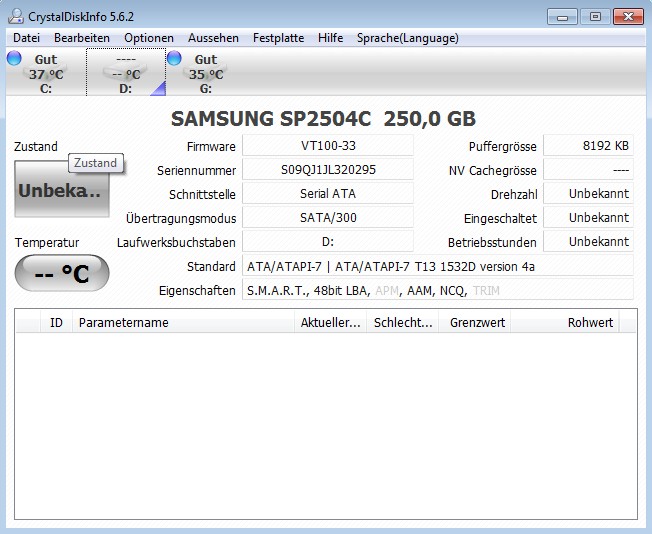Click the Zustand label text
Image resolution: width=652 pixels, height=534 pixels.
[x=36, y=146]
